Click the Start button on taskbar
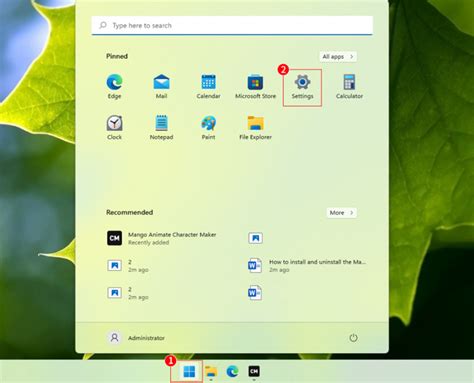The image size is (474, 383). coord(189,371)
